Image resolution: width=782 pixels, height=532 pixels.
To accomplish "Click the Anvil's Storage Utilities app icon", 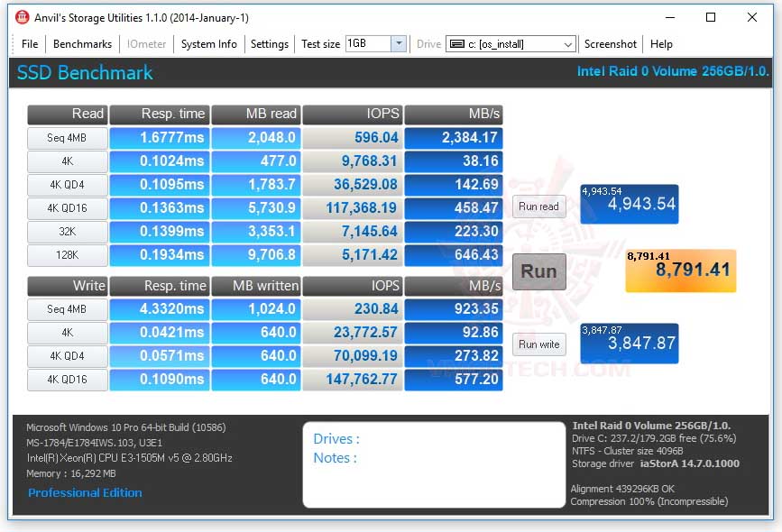I will click(22, 17).
